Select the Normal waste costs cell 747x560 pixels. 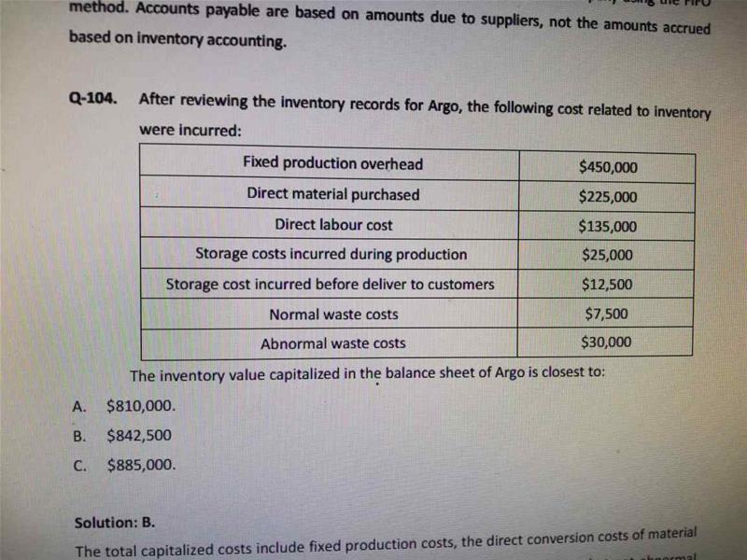(333, 315)
